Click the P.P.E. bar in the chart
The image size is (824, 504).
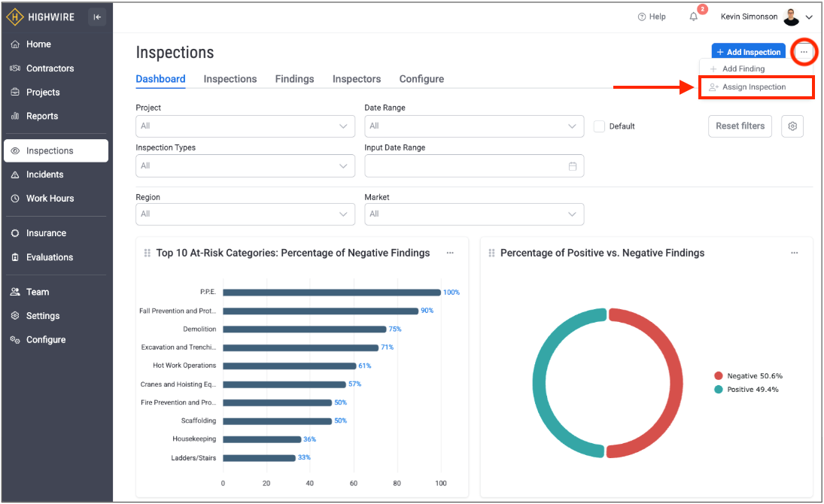[331, 293]
